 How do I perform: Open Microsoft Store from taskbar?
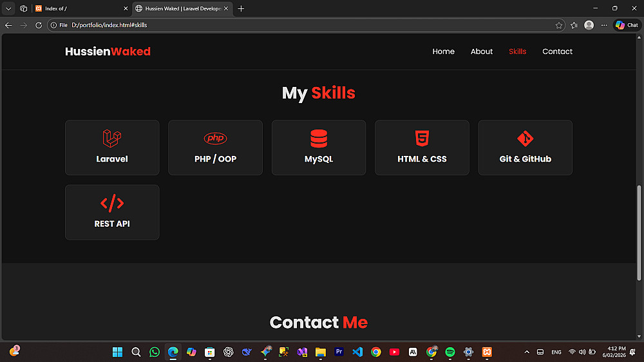[x=210, y=352]
